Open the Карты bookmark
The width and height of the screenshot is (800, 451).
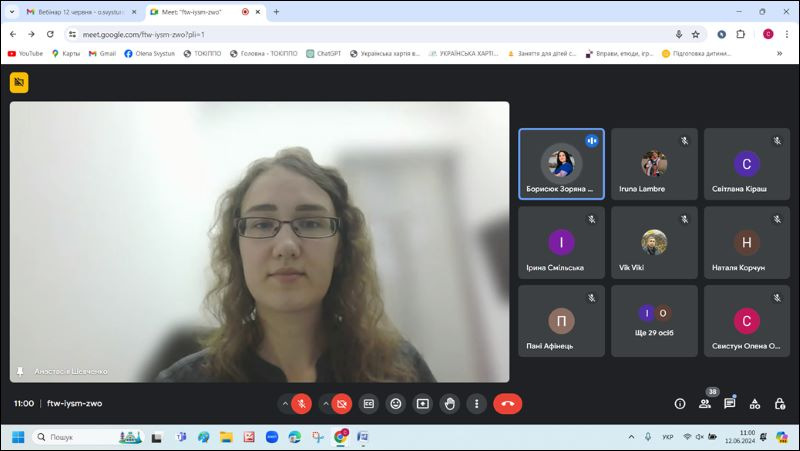(66, 53)
